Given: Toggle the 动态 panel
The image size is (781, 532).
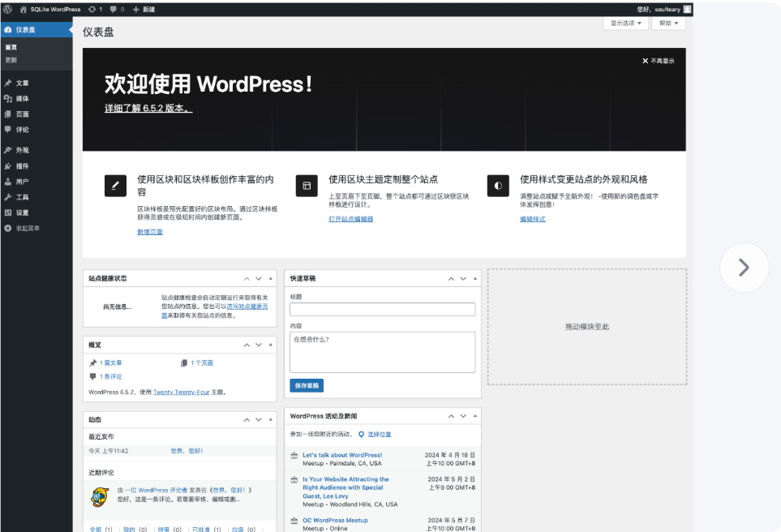Looking at the screenshot, I should [x=270, y=420].
